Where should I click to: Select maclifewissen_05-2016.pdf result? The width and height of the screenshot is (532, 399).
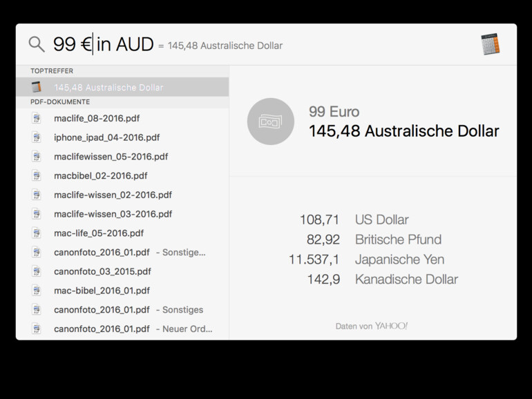(111, 157)
